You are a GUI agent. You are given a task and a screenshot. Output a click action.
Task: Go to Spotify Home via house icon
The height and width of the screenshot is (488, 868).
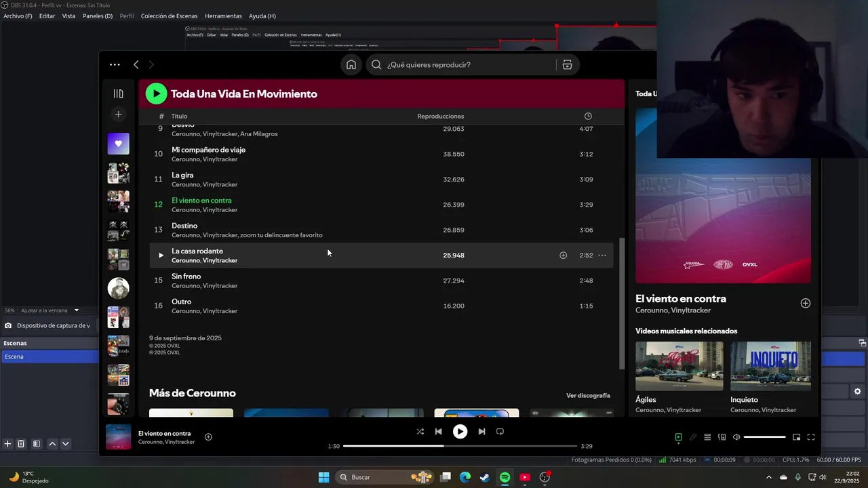click(x=351, y=64)
